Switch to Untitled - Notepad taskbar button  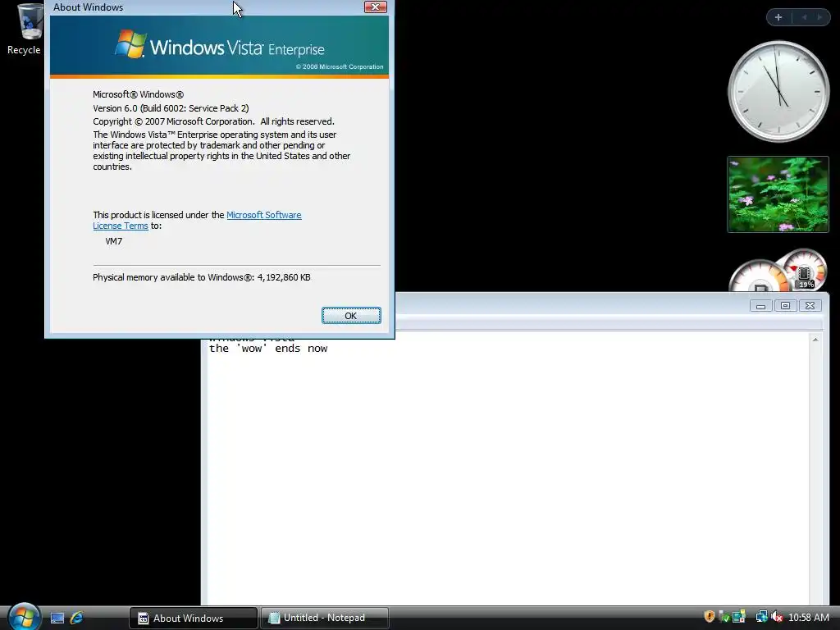pyautogui.click(x=325, y=619)
